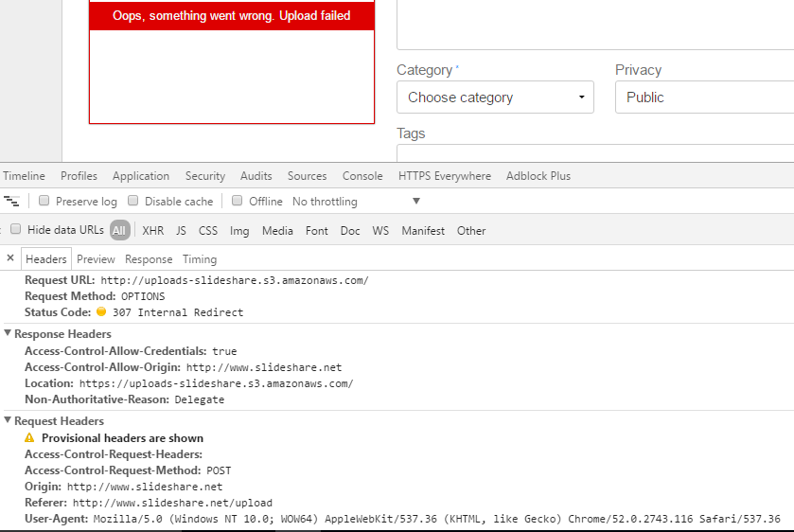The width and height of the screenshot is (794, 532).
Task: Check the Hide data URLs option
Action: tap(15, 229)
